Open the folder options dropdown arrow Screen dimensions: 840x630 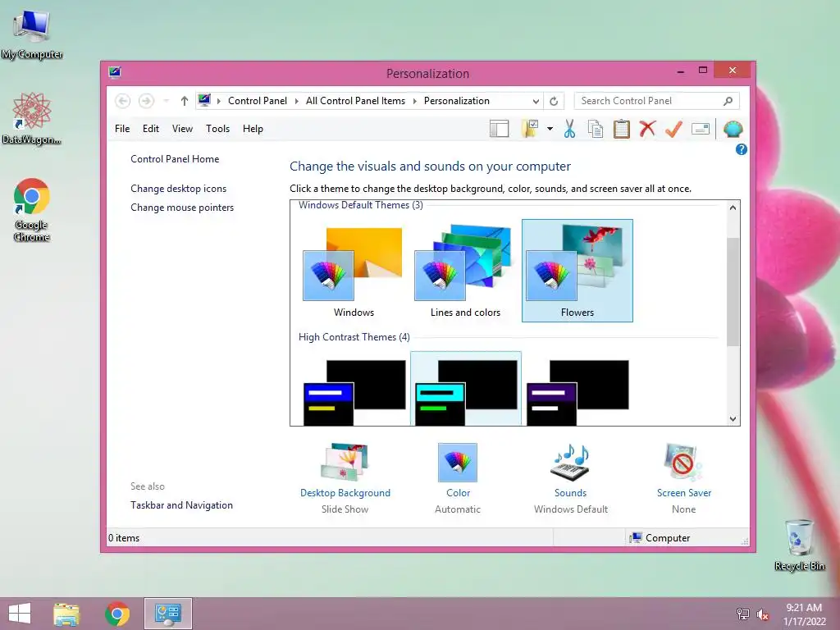pyautogui.click(x=550, y=129)
